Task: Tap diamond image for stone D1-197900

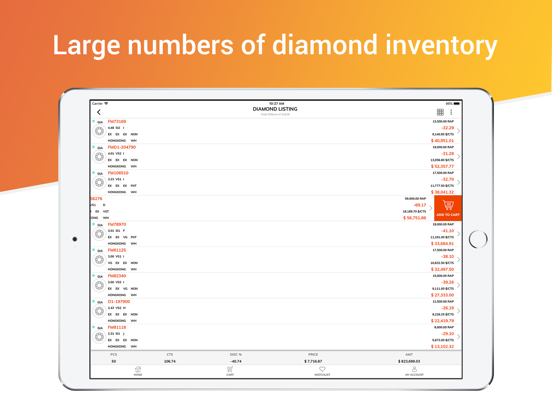Action: click(x=99, y=311)
